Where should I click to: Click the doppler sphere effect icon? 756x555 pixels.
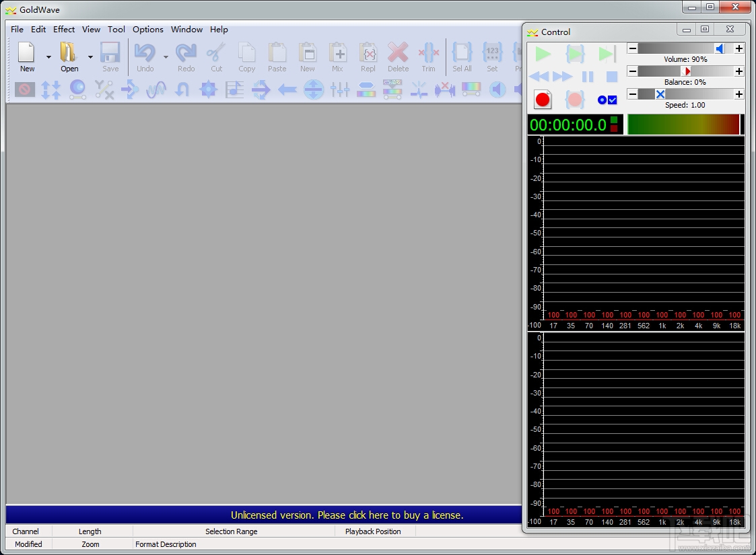point(77,89)
